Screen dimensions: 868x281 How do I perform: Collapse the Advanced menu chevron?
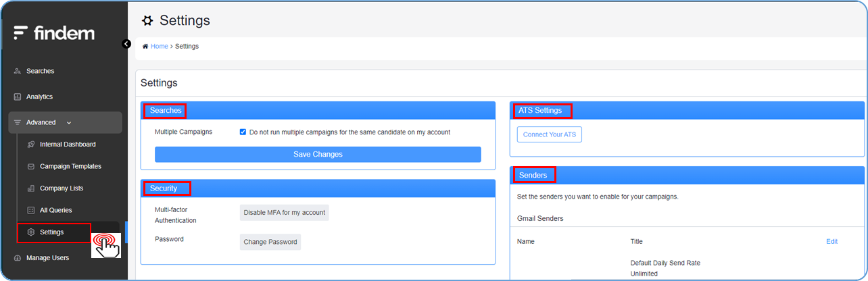(69, 123)
